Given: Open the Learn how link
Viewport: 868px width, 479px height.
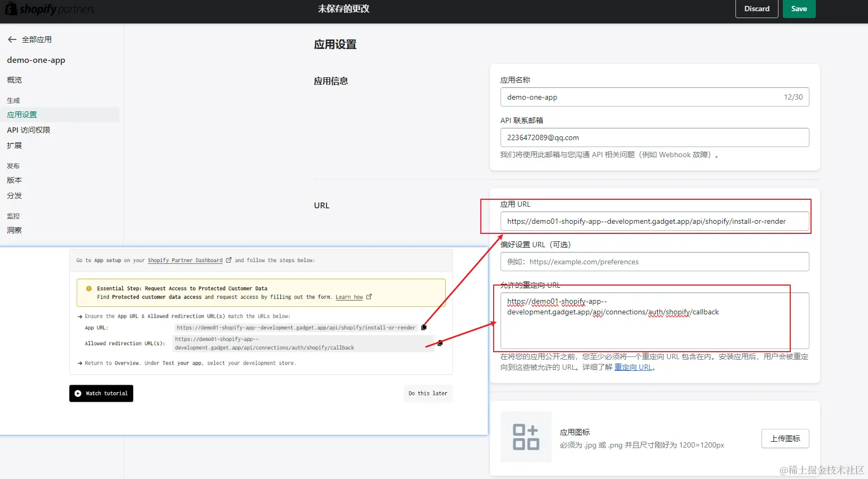Looking at the screenshot, I should [x=349, y=297].
